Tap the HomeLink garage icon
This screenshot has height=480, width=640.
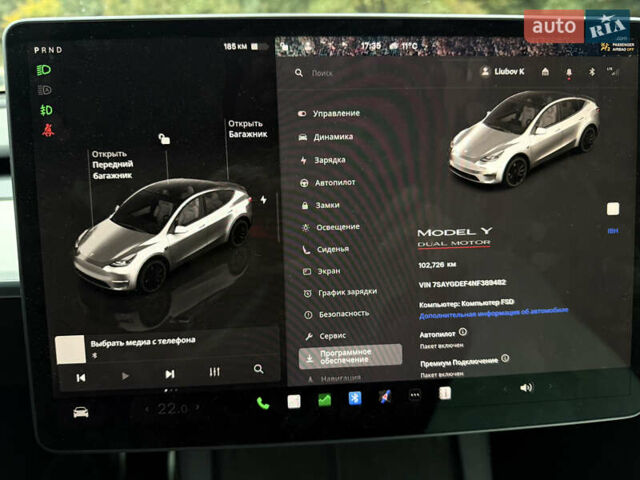tap(545, 72)
